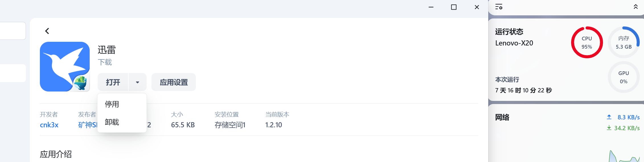Open developer link cnk3x
644x162 pixels.
[x=49, y=125]
